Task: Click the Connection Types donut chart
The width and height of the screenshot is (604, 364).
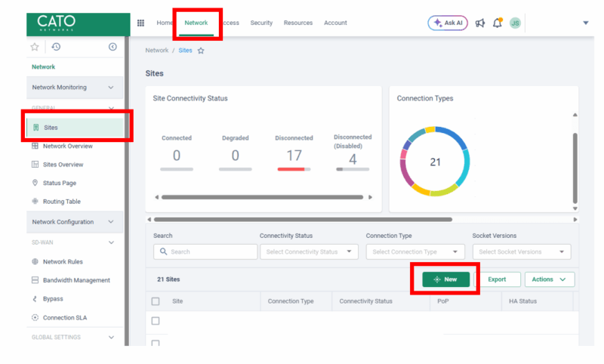Action: point(435,162)
